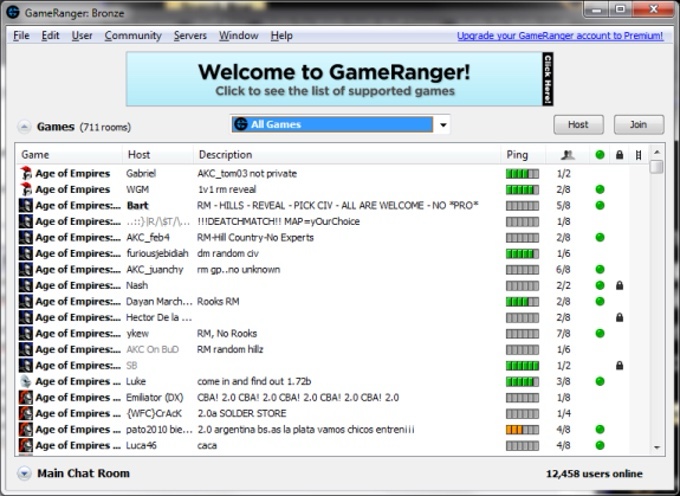Click the players count column header icon
The image size is (680, 496).
(567, 155)
